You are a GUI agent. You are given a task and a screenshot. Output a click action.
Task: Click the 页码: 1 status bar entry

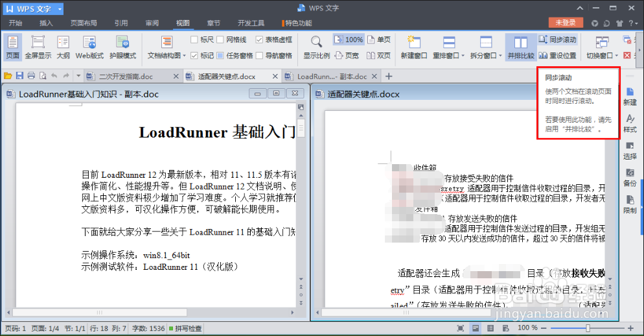tap(15, 328)
